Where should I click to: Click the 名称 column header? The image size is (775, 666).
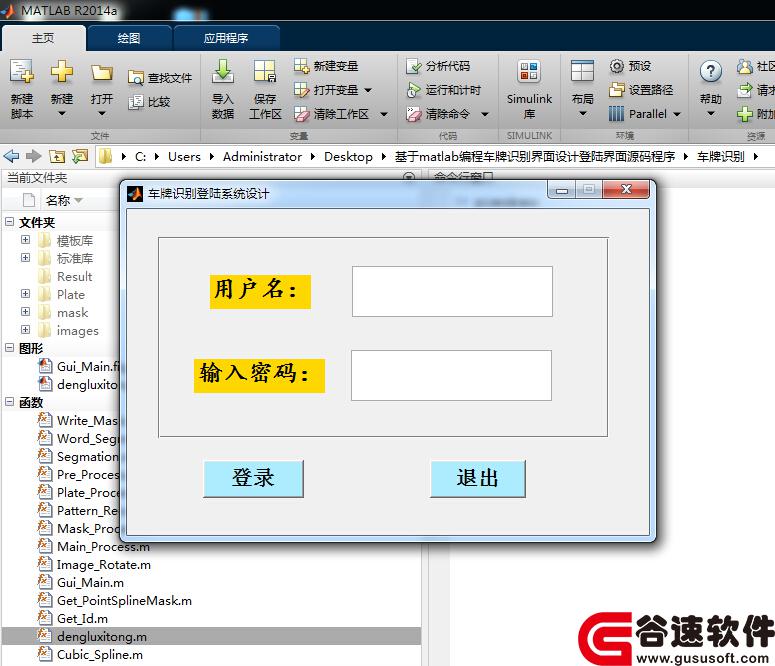coord(64,200)
